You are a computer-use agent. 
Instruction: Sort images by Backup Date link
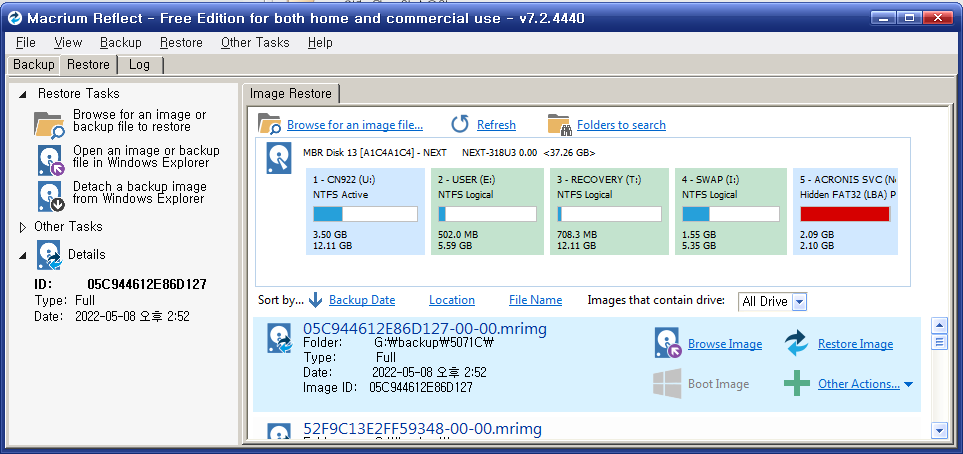click(361, 300)
